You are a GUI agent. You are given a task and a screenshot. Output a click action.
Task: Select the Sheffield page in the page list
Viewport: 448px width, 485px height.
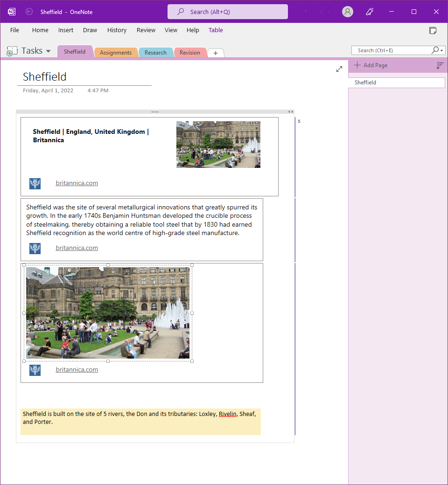396,83
